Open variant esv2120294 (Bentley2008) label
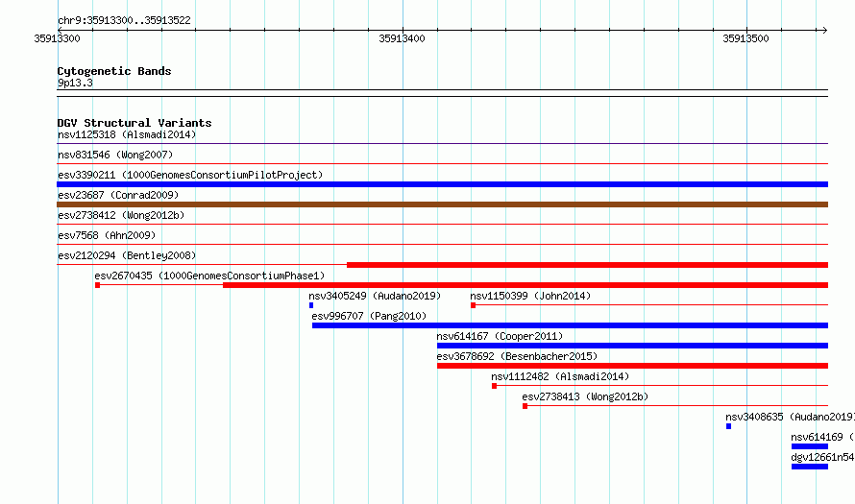855x504 pixels. click(127, 255)
